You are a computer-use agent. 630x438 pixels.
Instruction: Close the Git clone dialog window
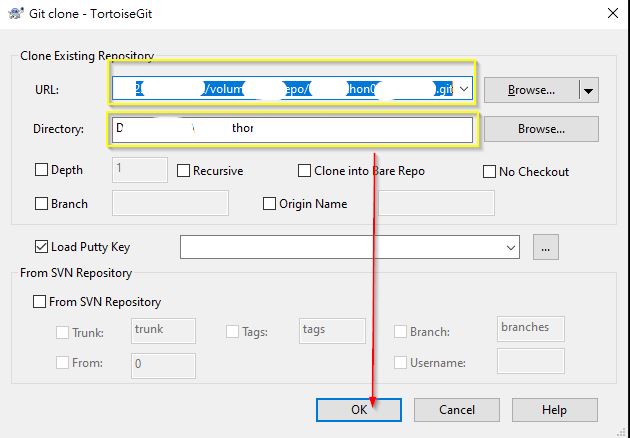(x=613, y=13)
